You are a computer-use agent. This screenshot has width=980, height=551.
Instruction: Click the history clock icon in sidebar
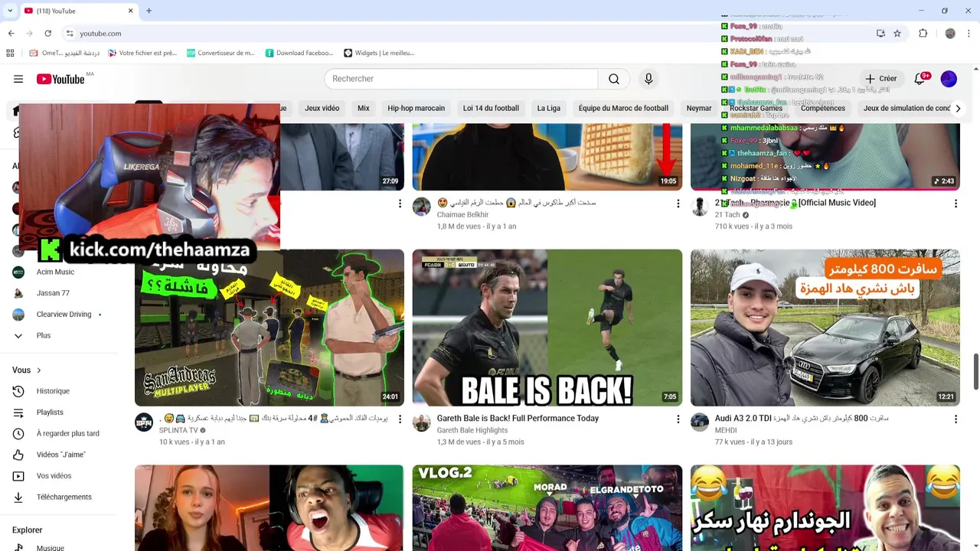18,391
